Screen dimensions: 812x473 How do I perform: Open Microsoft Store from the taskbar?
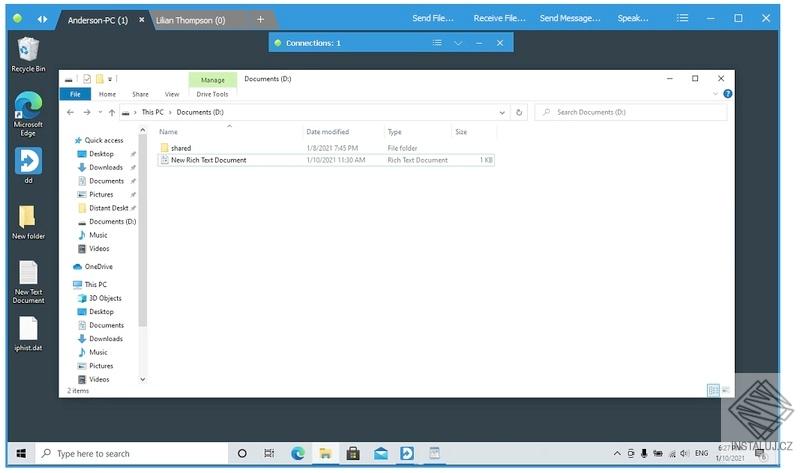pyautogui.click(x=353, y=454)
